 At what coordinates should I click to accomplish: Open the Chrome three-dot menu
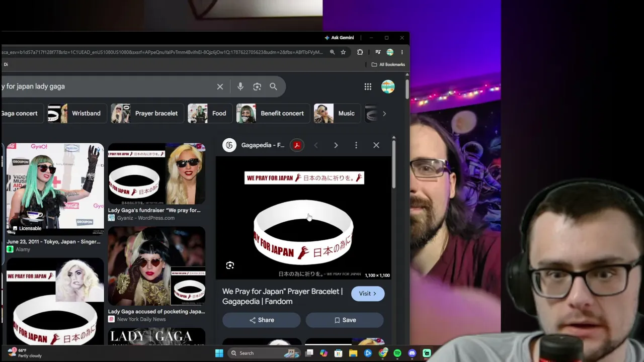[x=401, y=52]
